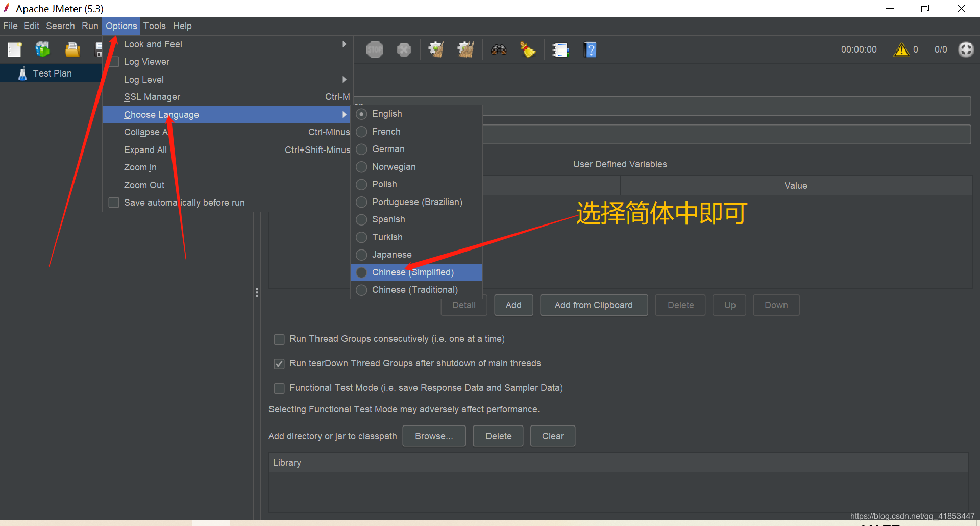Open SSL Manager menu entry
The image size is (980, 526).
pos(228,97)
